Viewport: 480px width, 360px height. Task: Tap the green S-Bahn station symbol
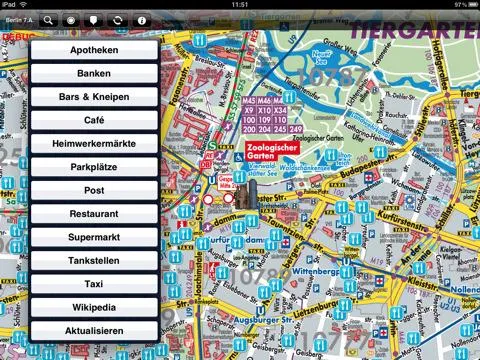click(213, 146)
